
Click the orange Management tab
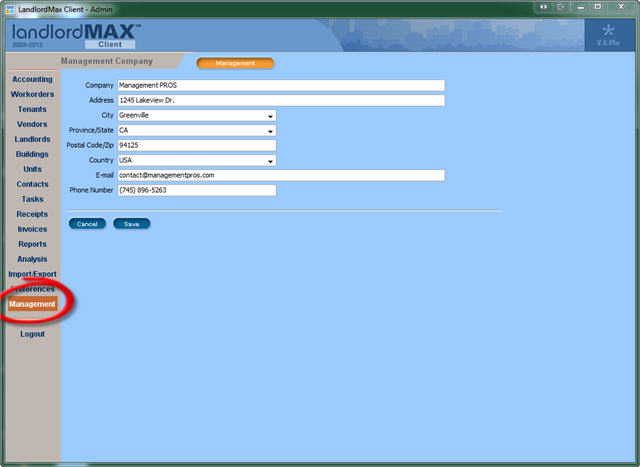pos(235,63)
